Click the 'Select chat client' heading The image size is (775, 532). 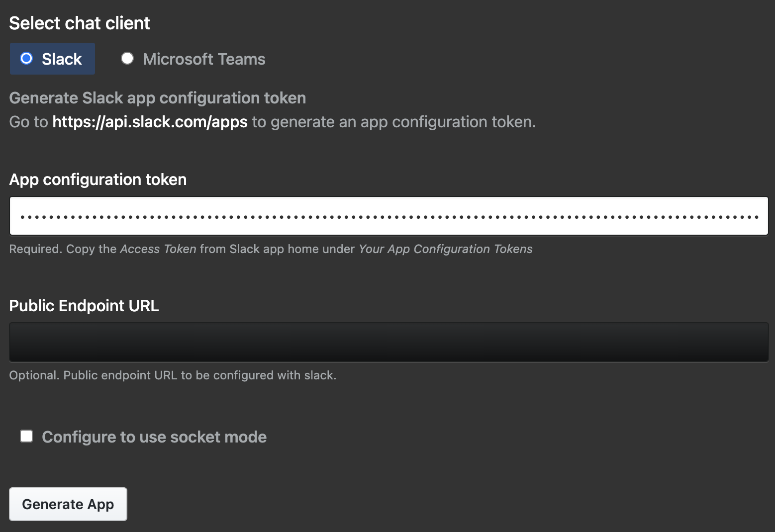[x=80, y=23]
